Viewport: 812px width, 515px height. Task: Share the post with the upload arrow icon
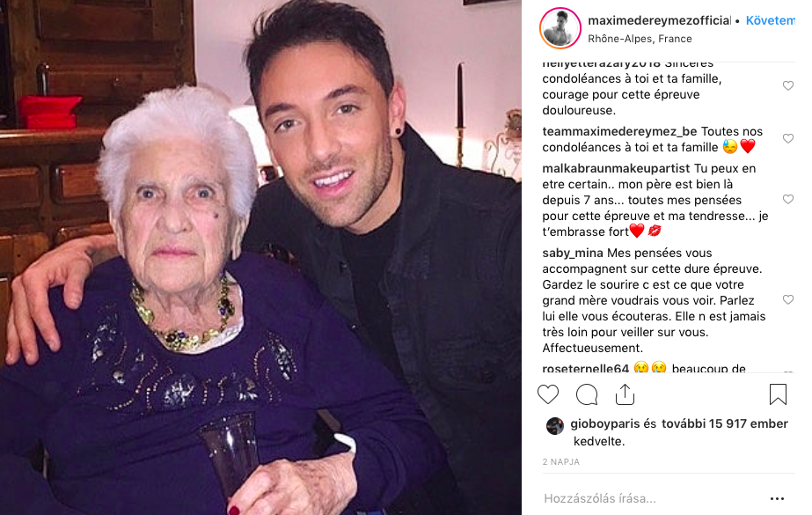pos(625,394)
